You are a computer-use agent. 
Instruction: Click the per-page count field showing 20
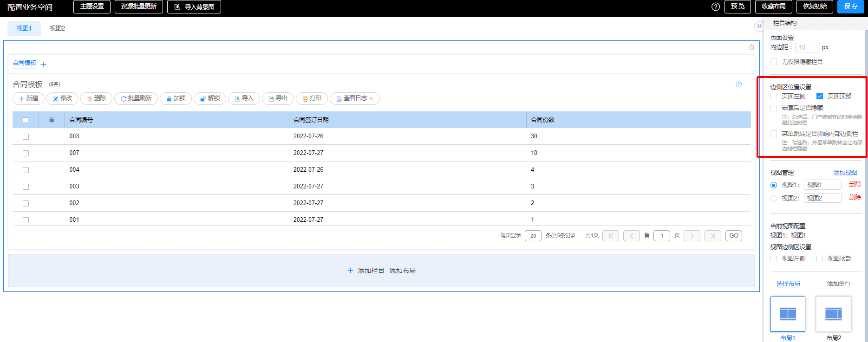(x=533, y=236)
